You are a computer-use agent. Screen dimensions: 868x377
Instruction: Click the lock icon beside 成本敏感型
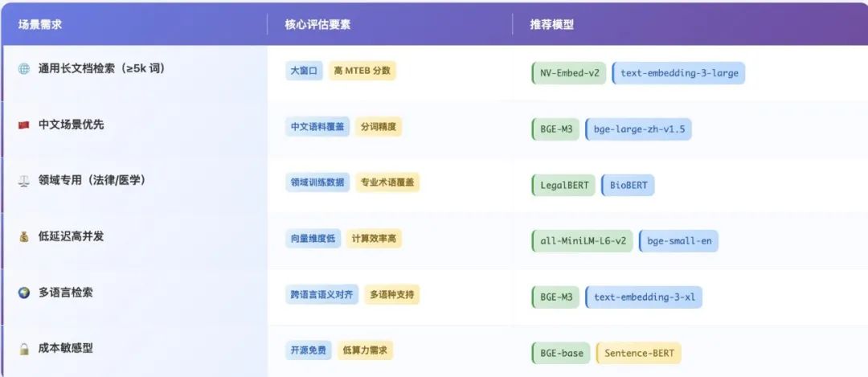coord(24,349)
